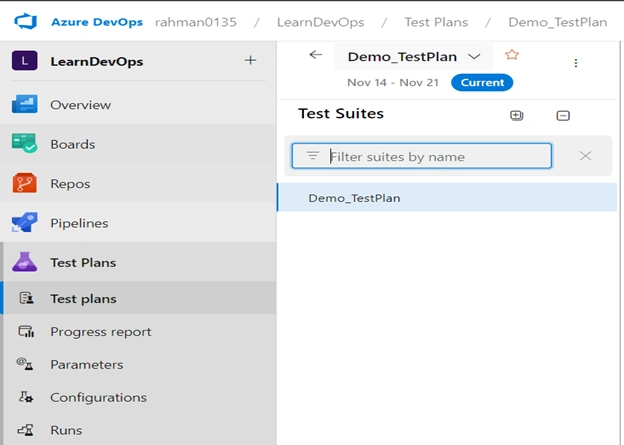Click the Repos icon in the sidebar
Screen dimensions: 624x445
click(25, 183)
